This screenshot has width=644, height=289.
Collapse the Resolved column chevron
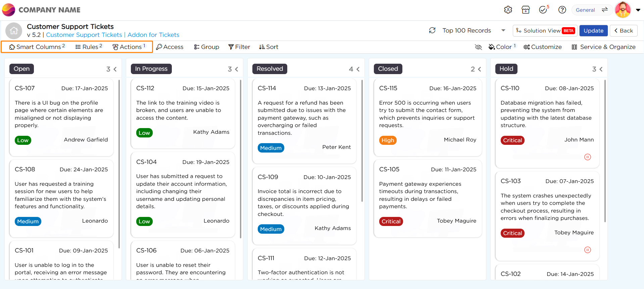358,69
